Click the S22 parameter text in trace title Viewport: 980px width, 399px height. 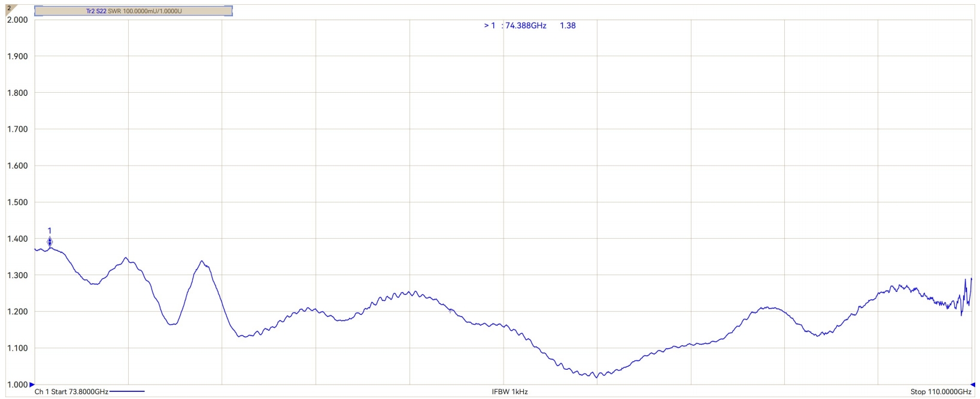click(x=101, y=11)
